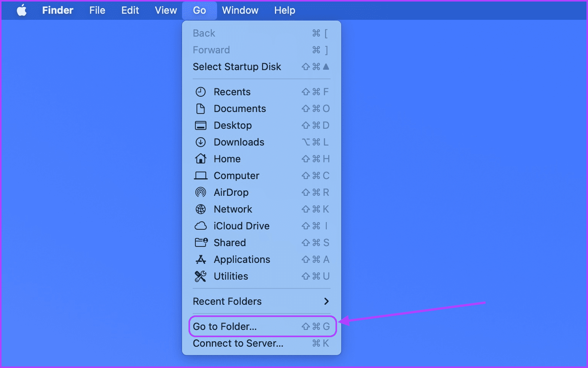Click the Option-Command-L shortcut beside Downloads

(x=316, y=142)
